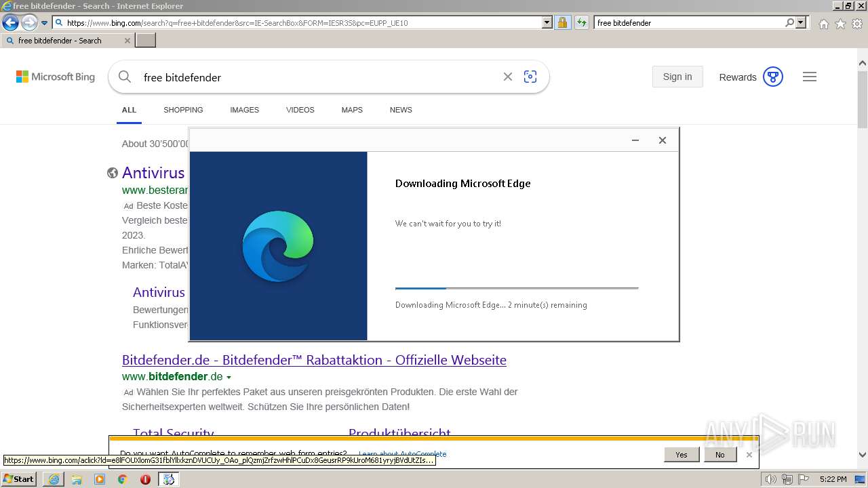This screenshot has width=868, height=488.
Task: Open the Windows Start button
Action: (19, 479)
